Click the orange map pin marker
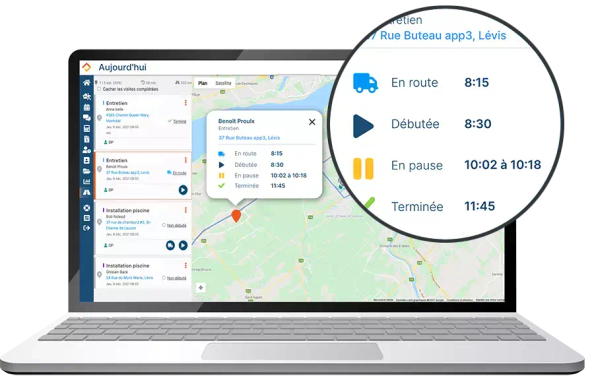Image resolution: width=594 pixels, height=384 pixels. point(236,216)
